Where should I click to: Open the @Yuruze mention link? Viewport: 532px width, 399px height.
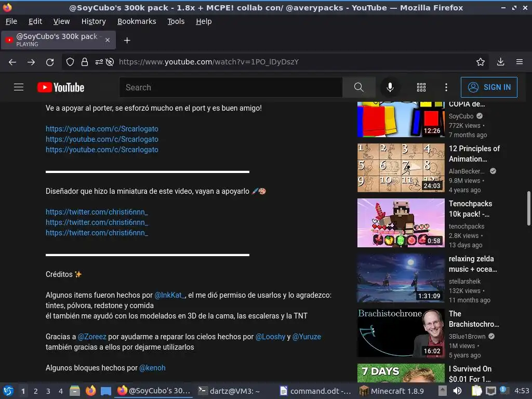[x=307, y=337]
